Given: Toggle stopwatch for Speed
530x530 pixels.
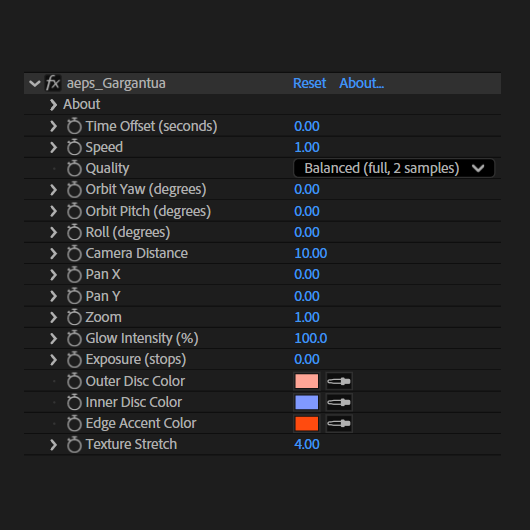Looking at the screenshot, I should (74, 147).
